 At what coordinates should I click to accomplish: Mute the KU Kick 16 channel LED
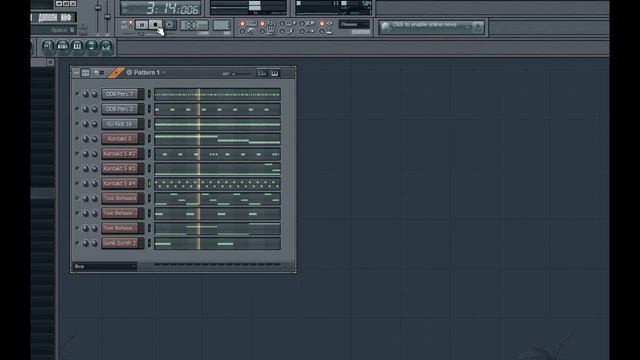click(77, 124)
